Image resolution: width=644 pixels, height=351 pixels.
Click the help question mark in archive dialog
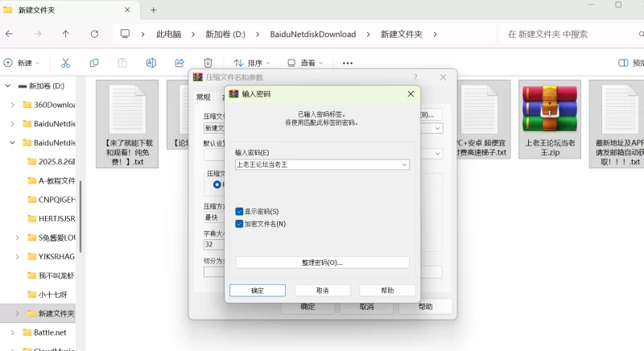coord(415,76)
